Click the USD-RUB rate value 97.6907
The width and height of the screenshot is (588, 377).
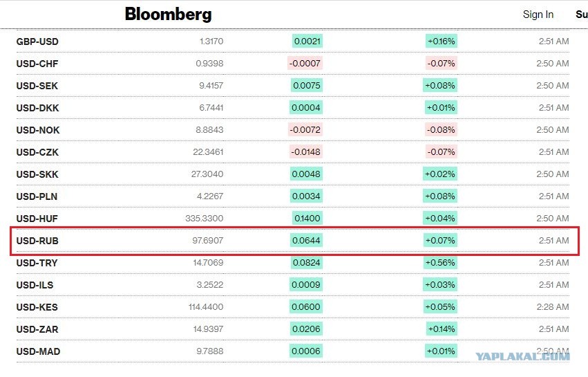click(208, 240)
